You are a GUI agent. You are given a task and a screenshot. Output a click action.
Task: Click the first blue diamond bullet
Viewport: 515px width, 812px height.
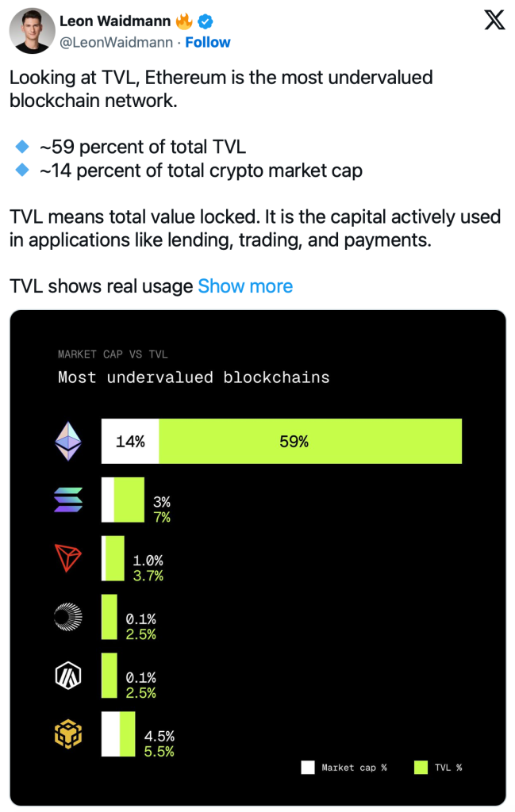click(22, 147)
